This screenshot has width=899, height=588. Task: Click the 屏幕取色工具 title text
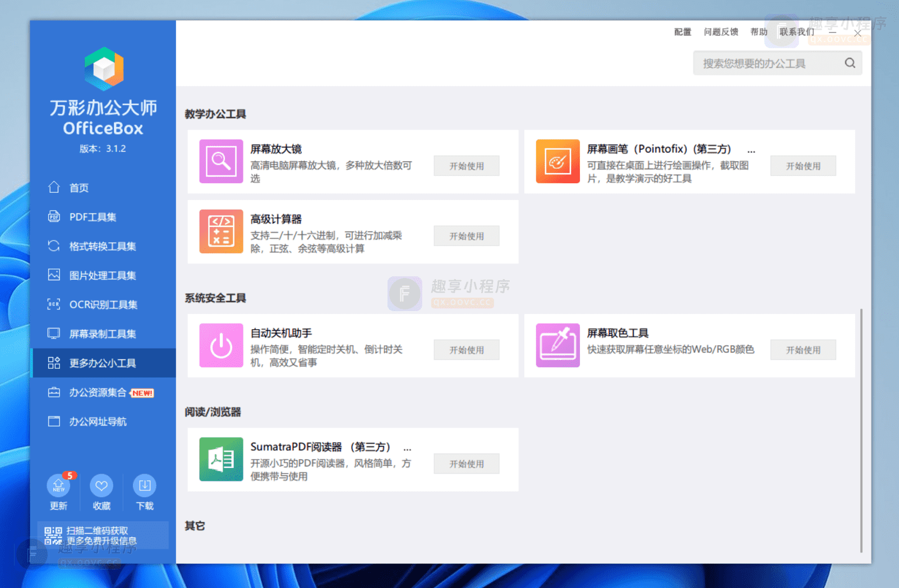(617, 333)
